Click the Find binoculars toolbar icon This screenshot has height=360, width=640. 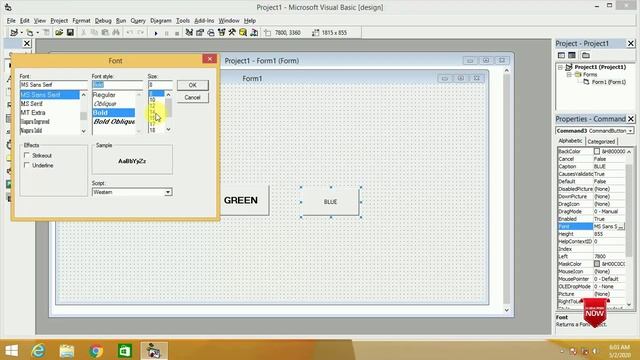click(116, 32)
